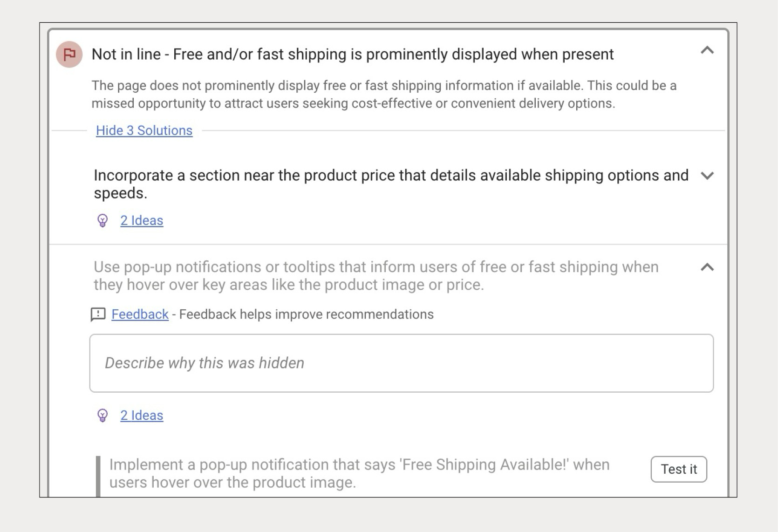Click 'Feedback helps improve recommendations' text
Image resolution: width=778 pixels, height=532 pixels.
tap(306, 314)
